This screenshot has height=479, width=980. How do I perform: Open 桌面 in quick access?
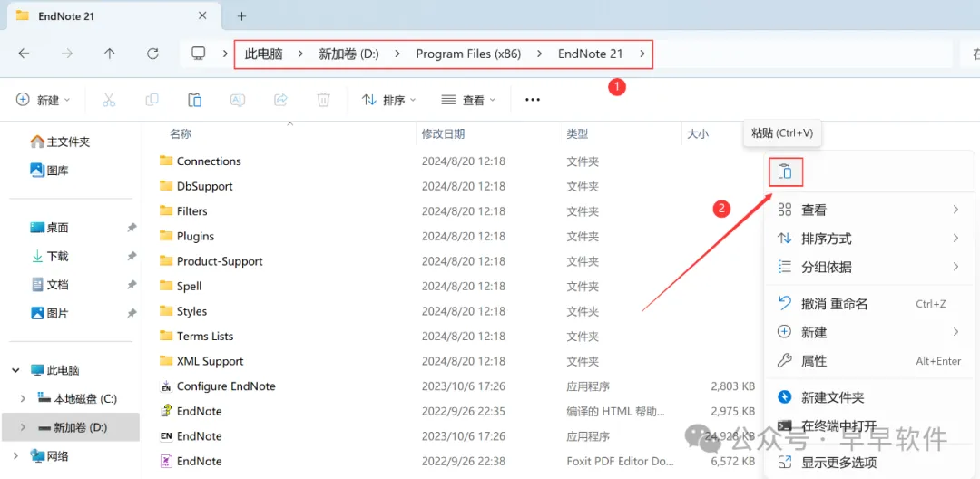pyautogui.click(x=50, y=228)
